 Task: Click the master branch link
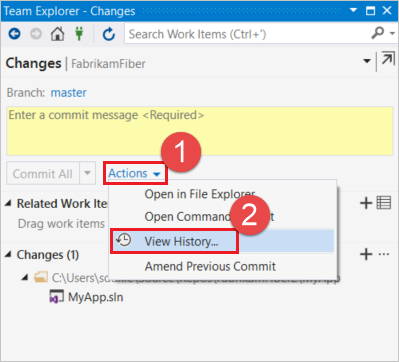pyautogui.click(x=68, y=92)
